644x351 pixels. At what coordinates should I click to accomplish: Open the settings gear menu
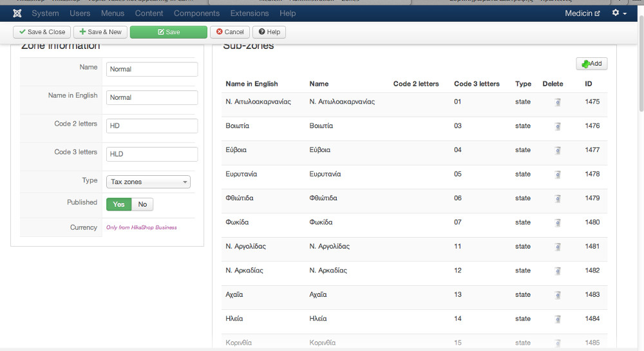[x=619, y=13]
